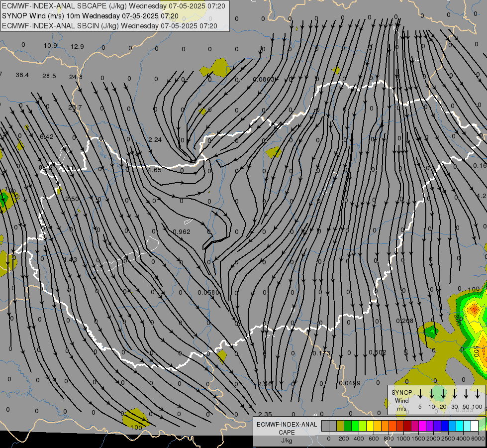Click the 2500 tick label on color scale
Viewport: 487px width, 448px height.
[448, 439]
